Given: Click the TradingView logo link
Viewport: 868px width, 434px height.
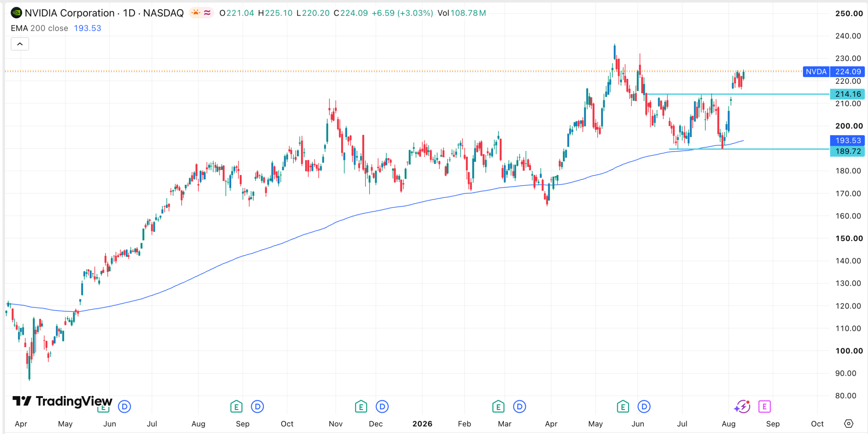Looking at the screenshot, I should point(62,401).
